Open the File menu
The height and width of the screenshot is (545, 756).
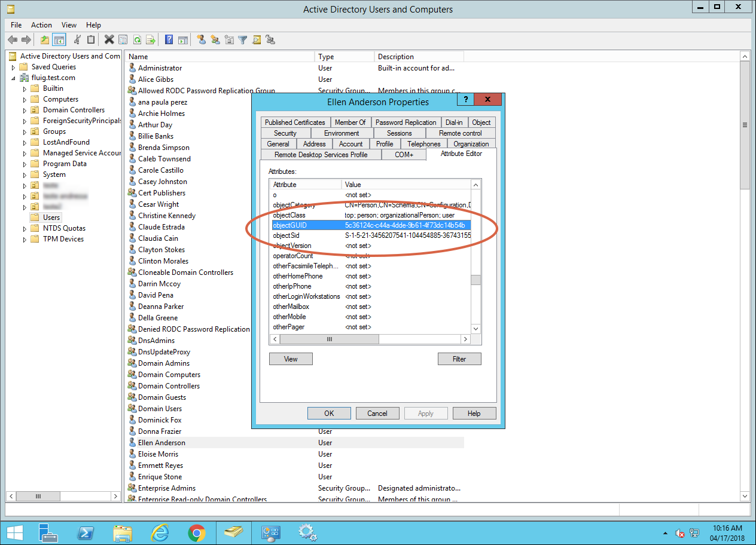coord(16,25)
